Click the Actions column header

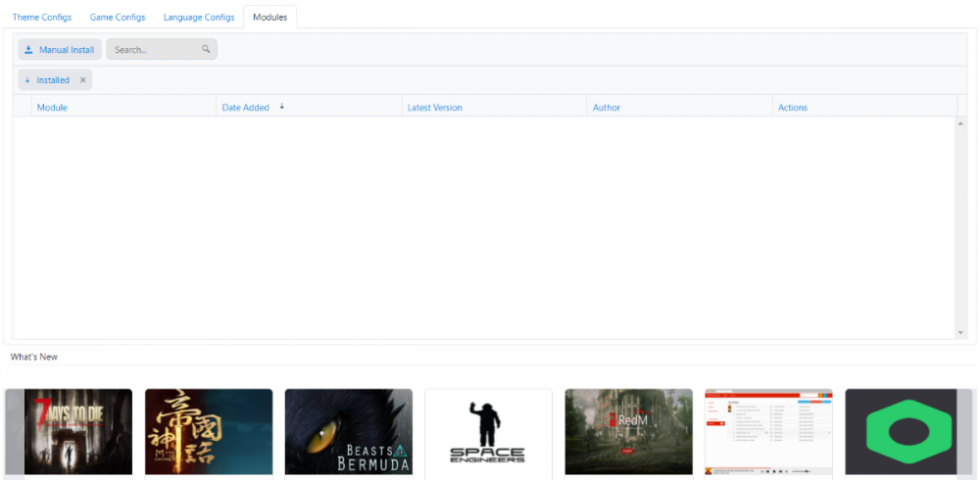pos(792,108)
